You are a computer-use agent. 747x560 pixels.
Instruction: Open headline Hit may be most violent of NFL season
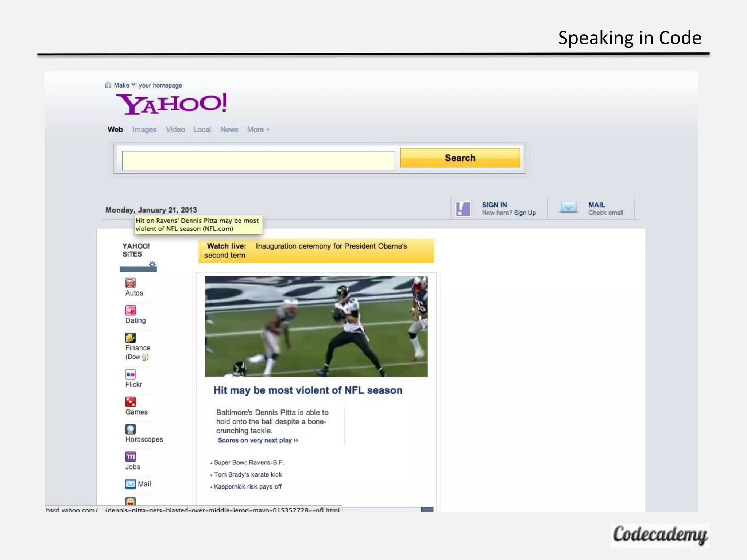pyautogui.click(x=308, y=390)
